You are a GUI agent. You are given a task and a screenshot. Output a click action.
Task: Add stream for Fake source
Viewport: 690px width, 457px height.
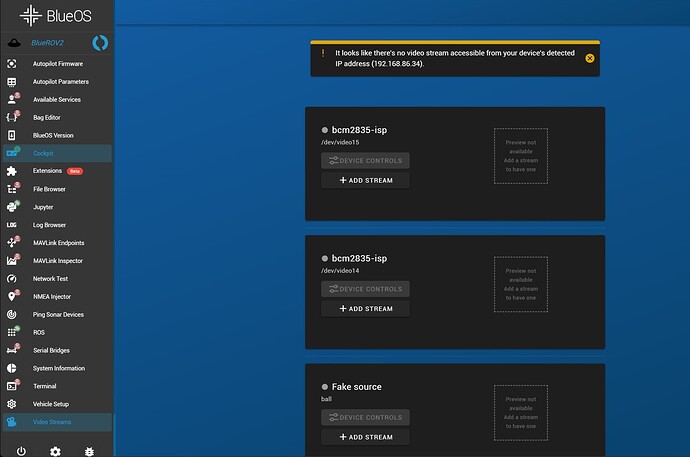pyautogui.click(x=365, y=437)
